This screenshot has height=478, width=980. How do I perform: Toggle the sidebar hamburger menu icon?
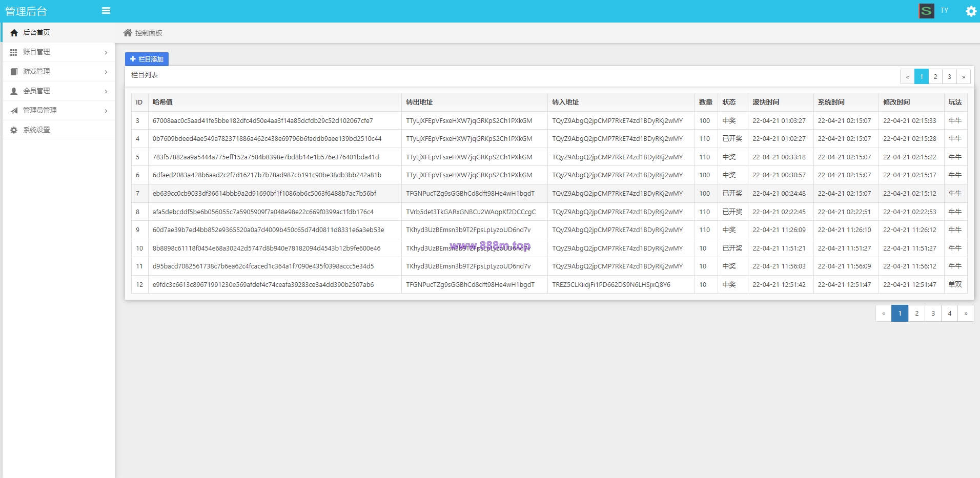point(106,11)
